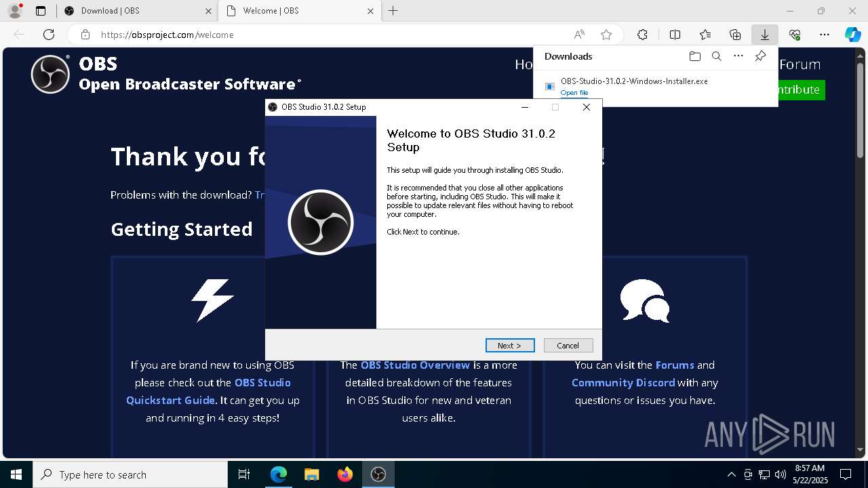Screen dimensions: 868x488
Task: Cancel the OBS Studio Setup wizard
Action: coord(568,346)
